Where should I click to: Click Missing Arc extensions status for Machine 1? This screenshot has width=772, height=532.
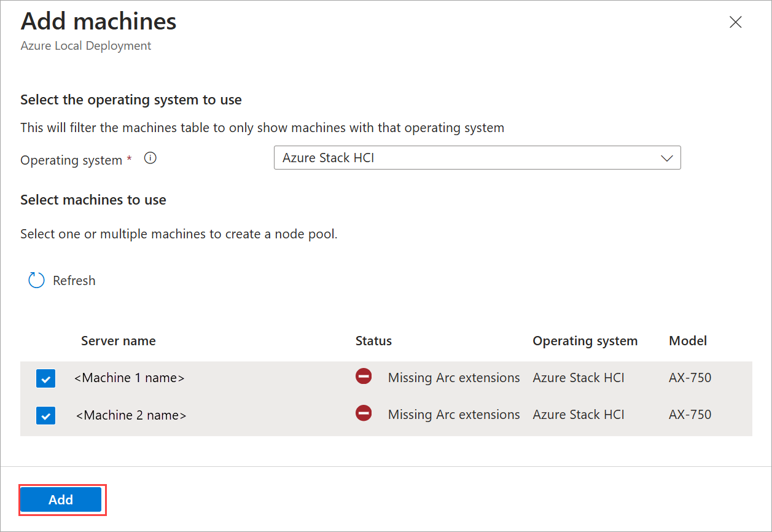click(x=454, y=378)
